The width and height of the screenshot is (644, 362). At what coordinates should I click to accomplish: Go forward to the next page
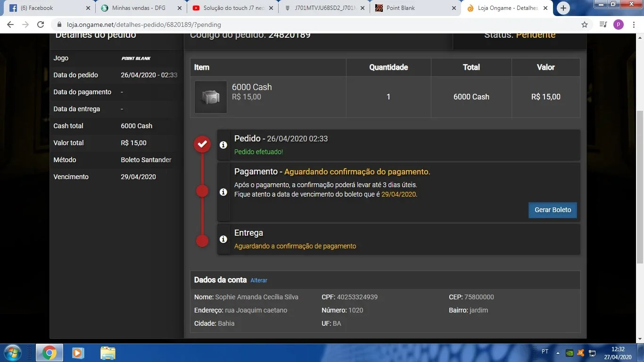pyautogui.click(x=25, y=25)
